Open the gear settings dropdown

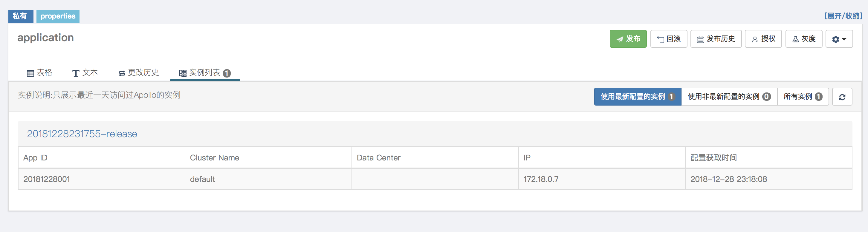point(839,39)
